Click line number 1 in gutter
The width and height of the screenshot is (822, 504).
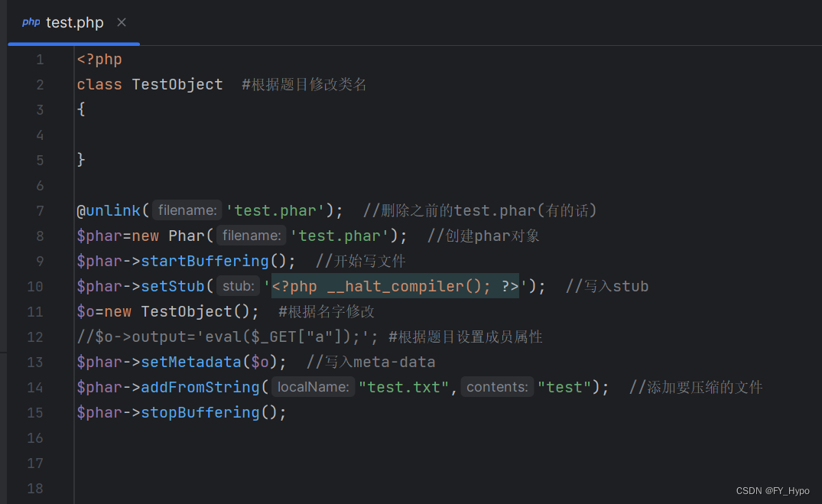(x=40, y=60)
